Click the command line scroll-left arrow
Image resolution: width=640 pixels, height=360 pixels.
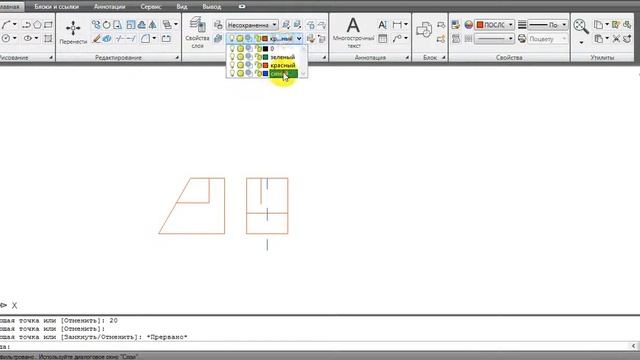point(634,346)
